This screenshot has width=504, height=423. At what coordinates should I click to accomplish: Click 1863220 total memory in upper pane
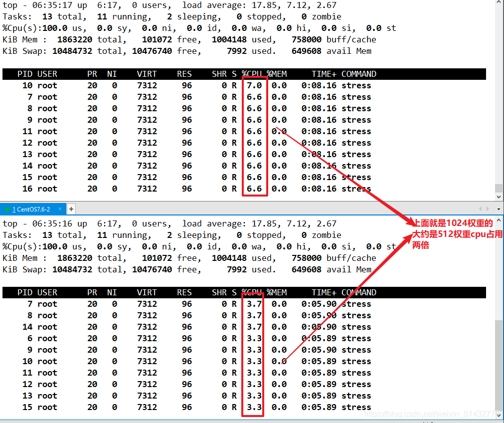75,39
